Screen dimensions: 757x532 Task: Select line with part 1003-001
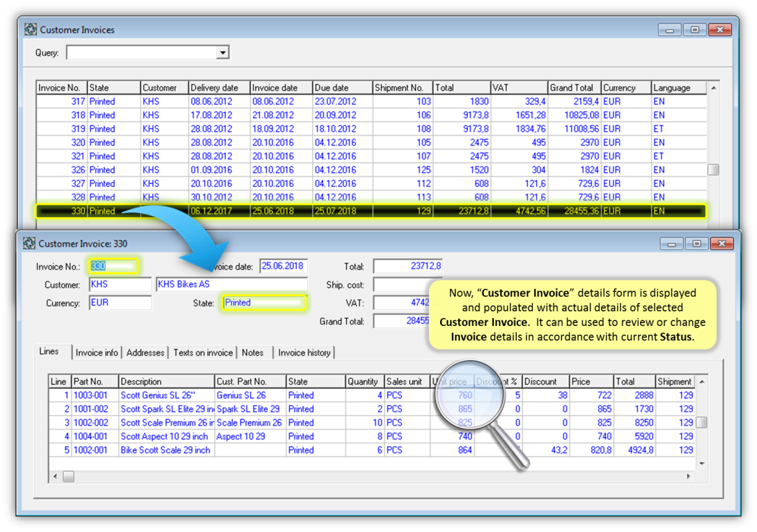pyautogui.click(x=372, y=396)
